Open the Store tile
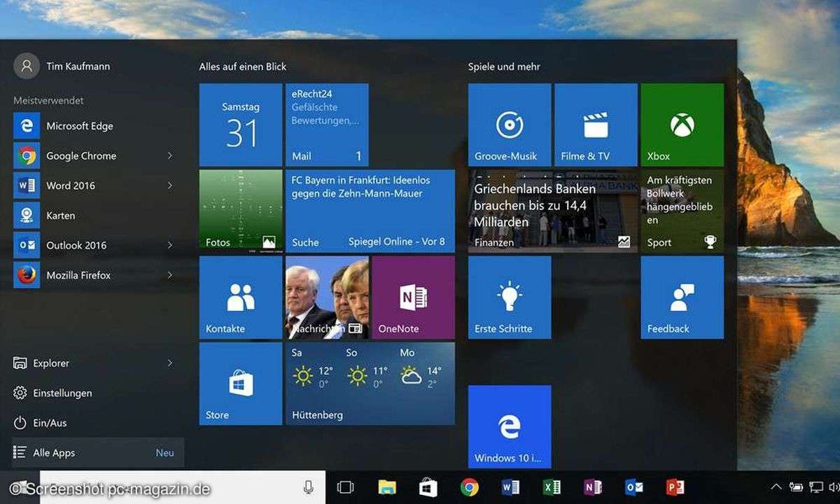 coord(241,384)
